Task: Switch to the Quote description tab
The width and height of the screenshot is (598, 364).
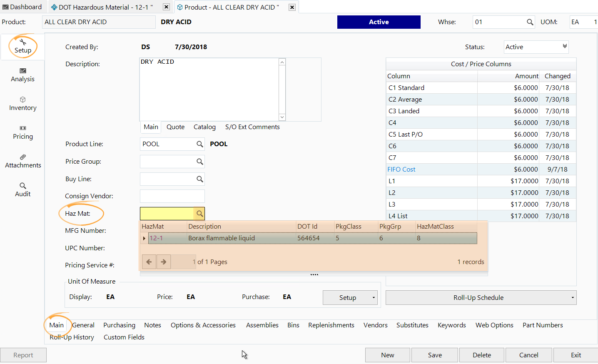Action: (175, 127)
